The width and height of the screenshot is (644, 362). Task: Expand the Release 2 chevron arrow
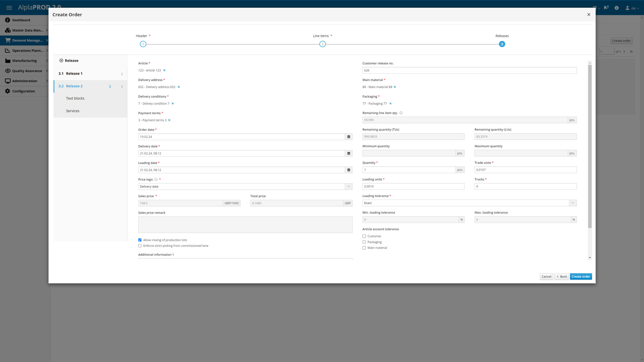pyautogui.click(x=110, y=86)
